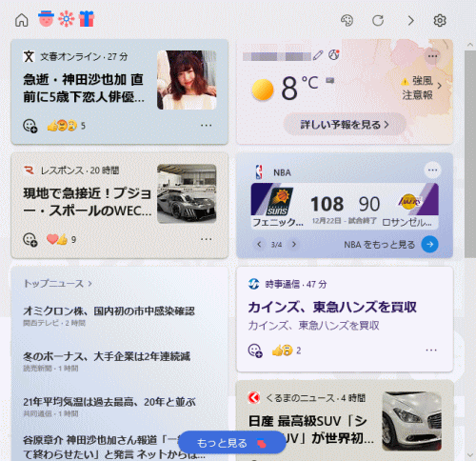
Task: Open article 急逝・神田沙也加
Action: coord(84,88)
